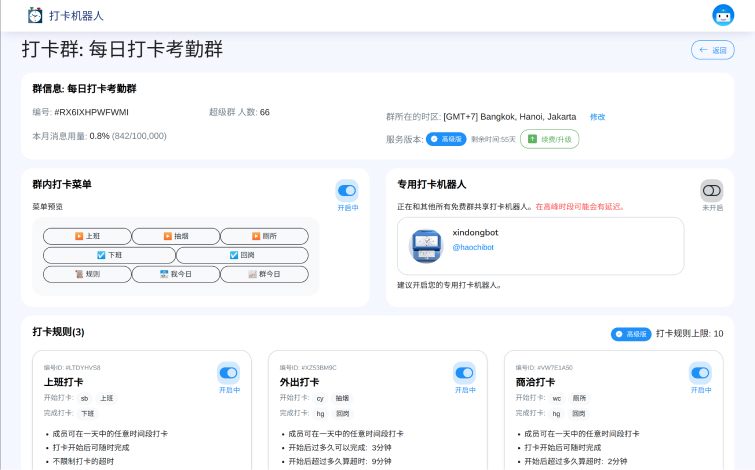Disable the 群内打卡菜单 toggle
The image size is (755, 470).
click(x=347, y=191)
